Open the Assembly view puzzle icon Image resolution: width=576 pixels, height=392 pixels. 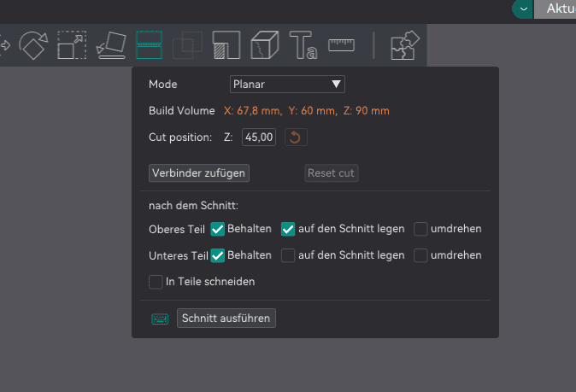coord(402,45)
